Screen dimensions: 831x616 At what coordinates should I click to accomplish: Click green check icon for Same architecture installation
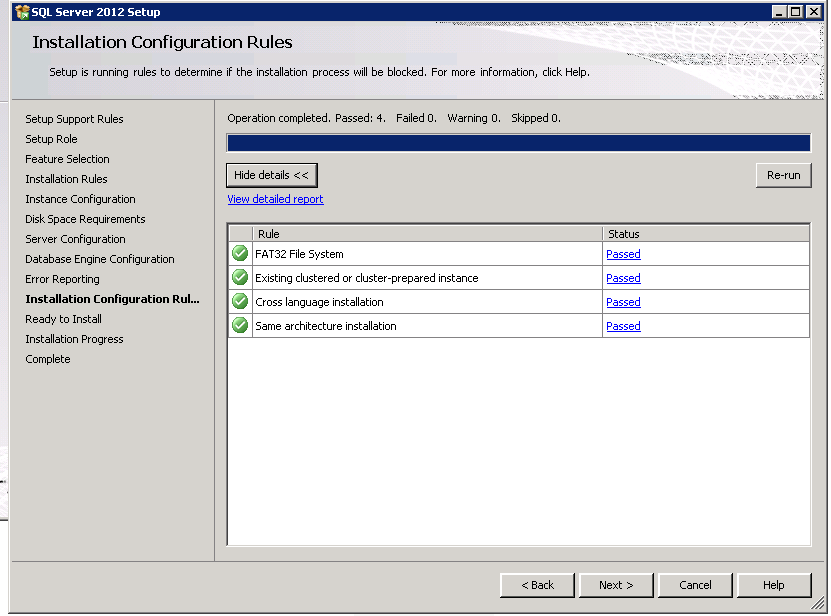tap(240, 326)
